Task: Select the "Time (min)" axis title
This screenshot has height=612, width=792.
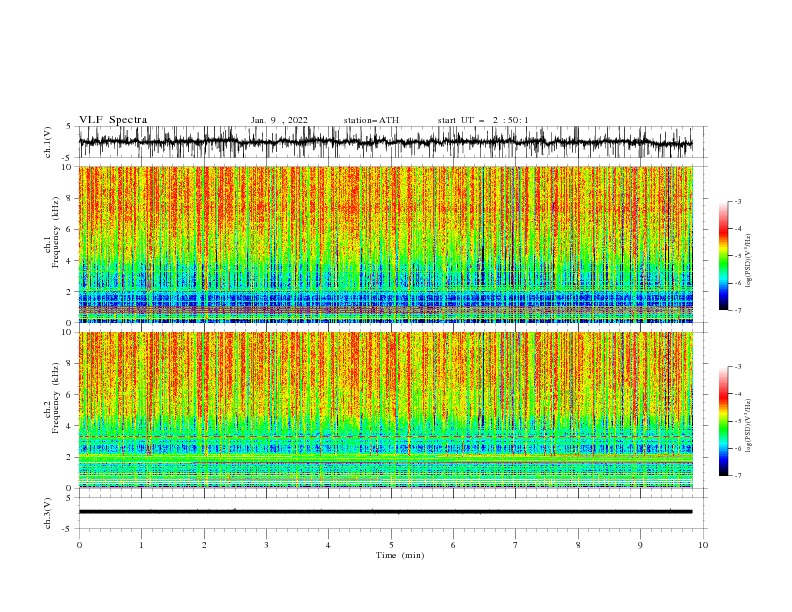Action: coord(400,555)
